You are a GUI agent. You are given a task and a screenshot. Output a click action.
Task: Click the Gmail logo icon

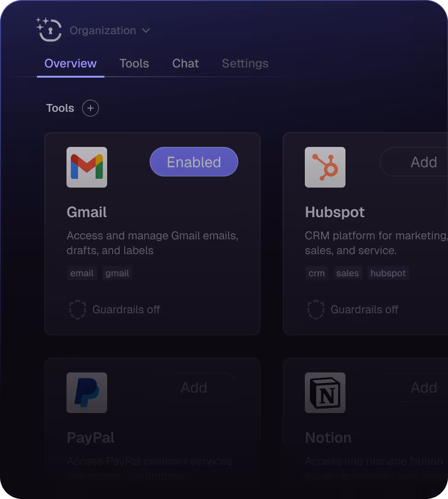point(87,167)
